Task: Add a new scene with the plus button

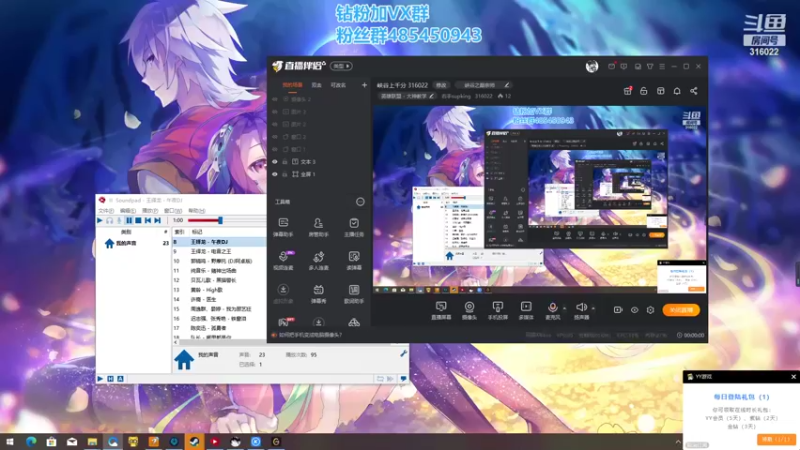Action: click(x=364, y=85)
